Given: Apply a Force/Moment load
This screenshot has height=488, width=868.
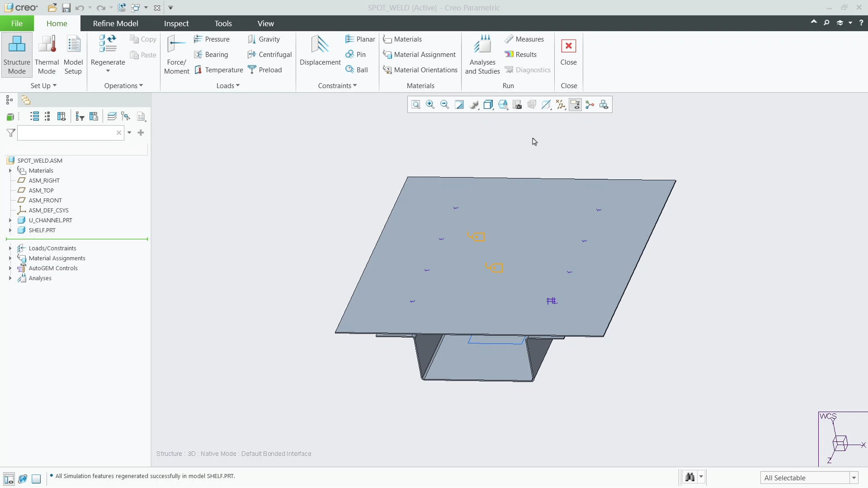Looking at the screenshot, I should pyautogui.click(x=176, y=55).
